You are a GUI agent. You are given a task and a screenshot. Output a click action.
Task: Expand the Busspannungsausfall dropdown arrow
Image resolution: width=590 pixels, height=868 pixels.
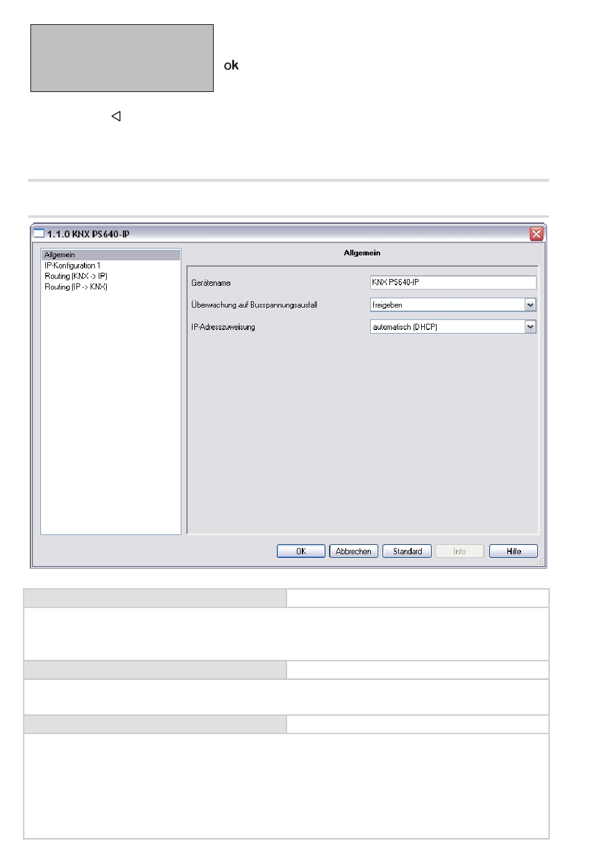point(530,305)
